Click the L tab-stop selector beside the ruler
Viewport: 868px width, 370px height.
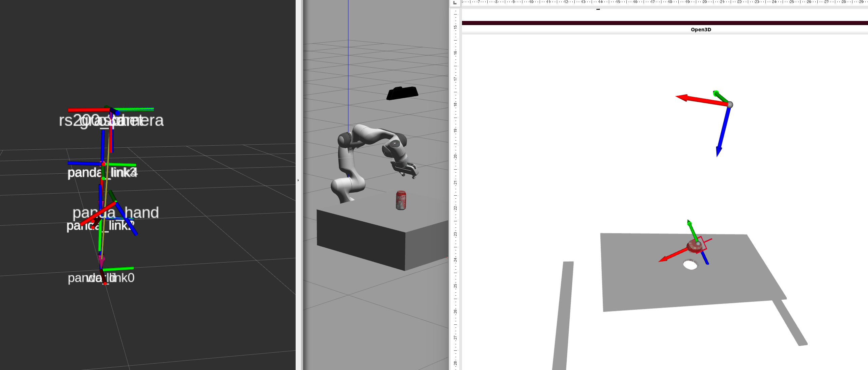point(455,3)
